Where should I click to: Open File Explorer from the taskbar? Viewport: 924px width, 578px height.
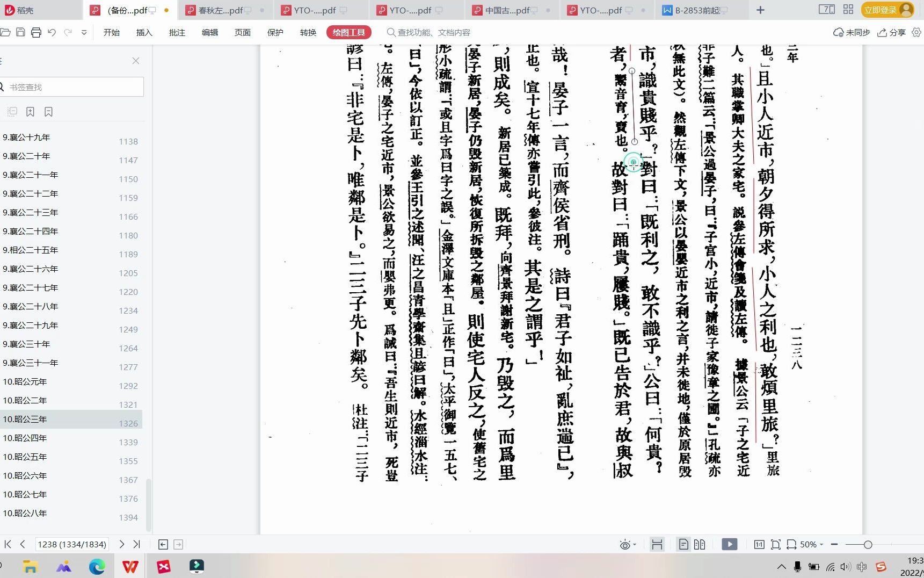[x=30, y=566]
